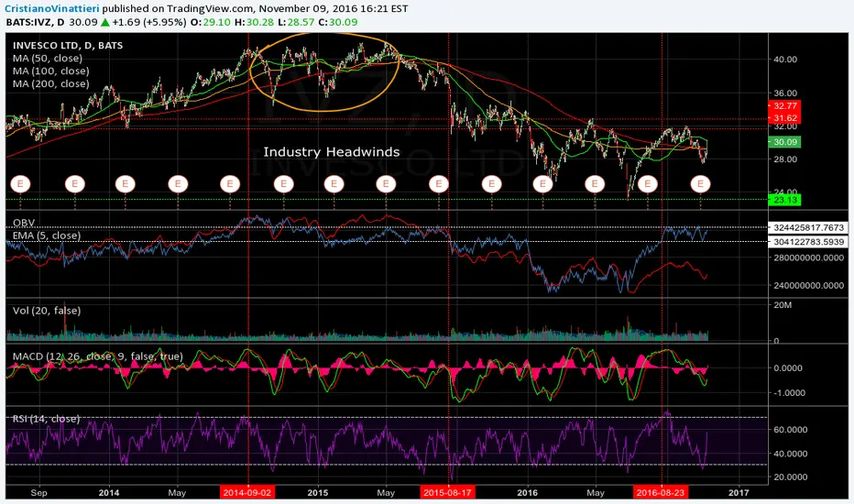
Task: Click the 40.00 price axis label
Action: pos(785,60)
